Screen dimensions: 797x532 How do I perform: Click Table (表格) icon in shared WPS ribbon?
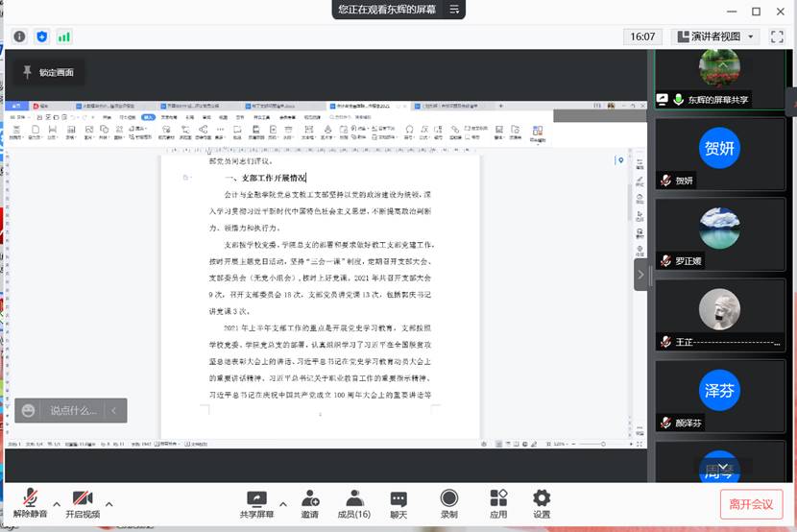[x=71, y=133]
